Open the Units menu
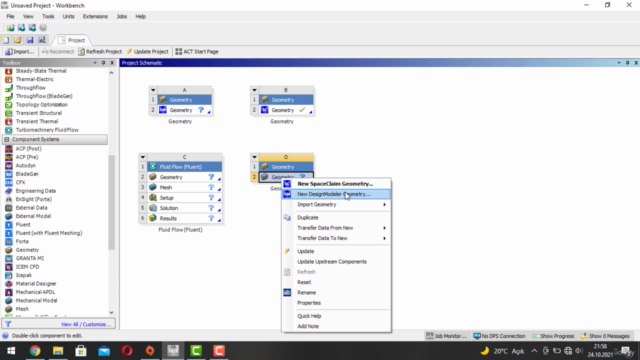The height and width of the screenshot is (360, 640). point(68,16)
